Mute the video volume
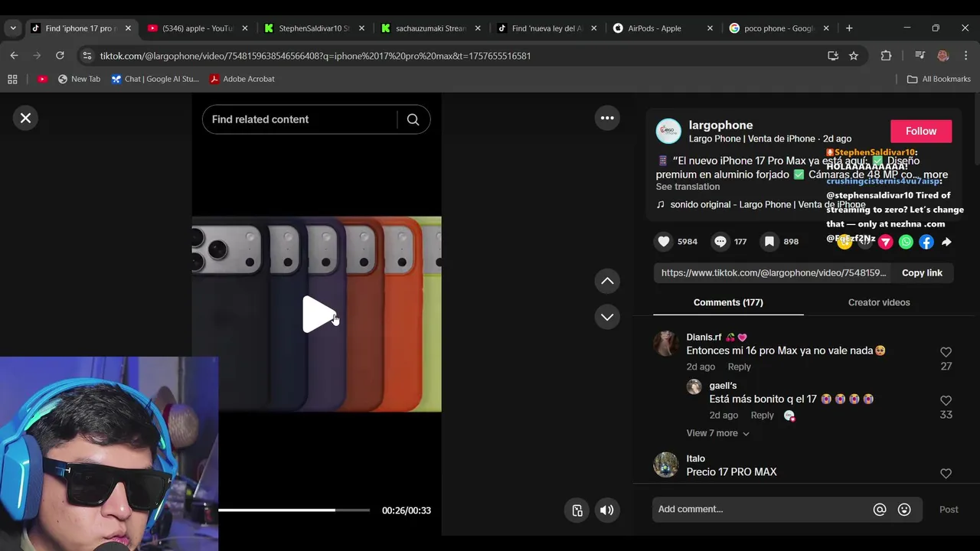 [606, 510]
